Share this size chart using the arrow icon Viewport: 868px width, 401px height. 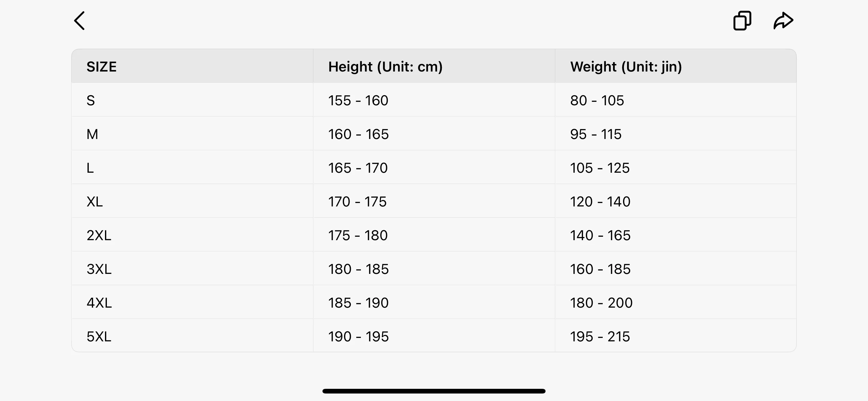click(783, 21)
